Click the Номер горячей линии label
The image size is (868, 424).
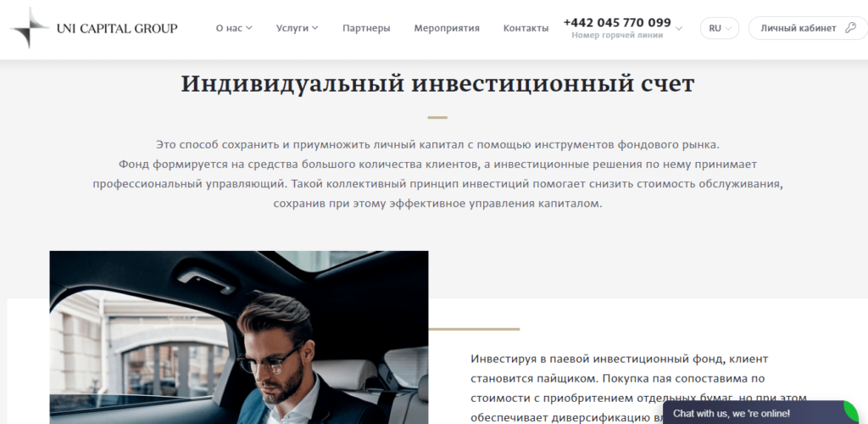click(617, 36)
